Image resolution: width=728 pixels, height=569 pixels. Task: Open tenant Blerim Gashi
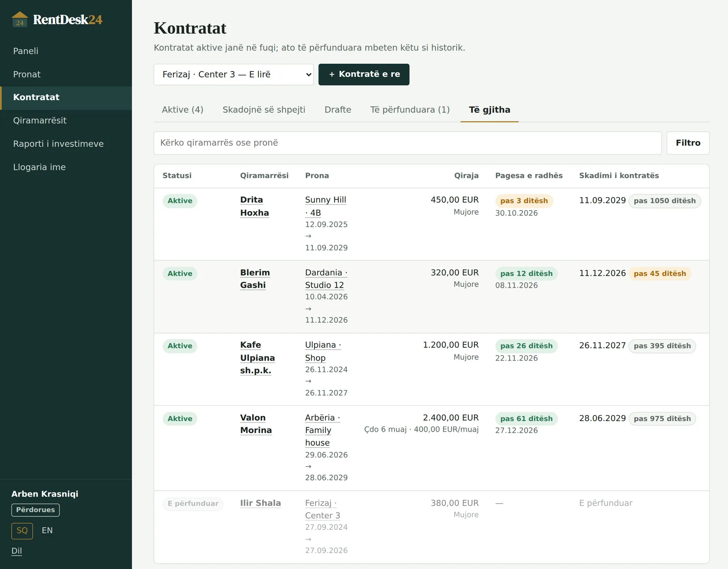[x=255, y=279]
